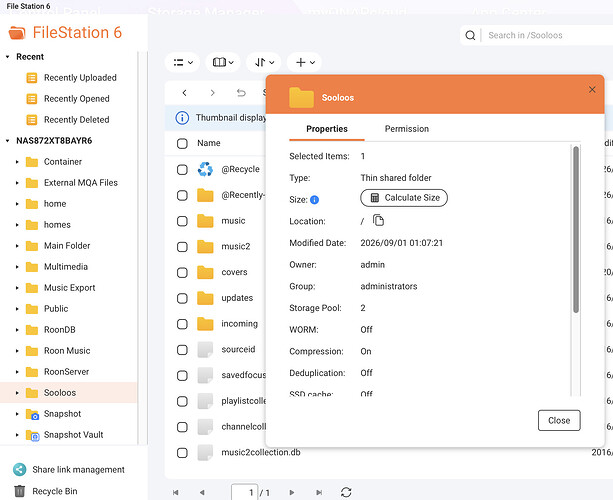
Task: Copy the Location path icon
Action: pos(378,220)
